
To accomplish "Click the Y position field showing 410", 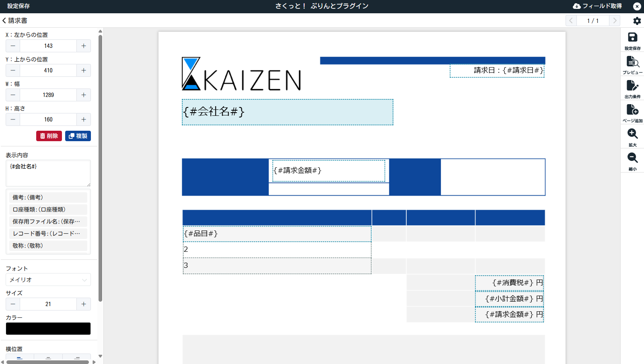I will click(x=48, y=70).
